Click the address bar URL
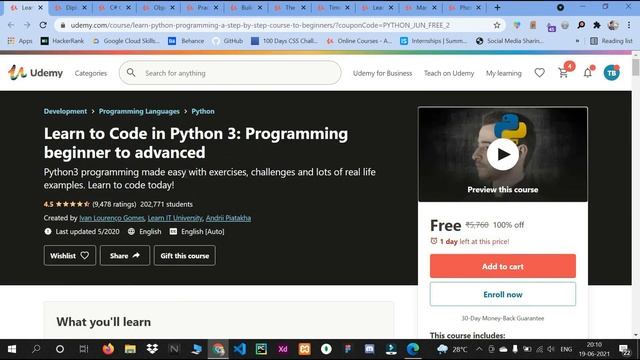The image size is (640, 360). [260, 25]
